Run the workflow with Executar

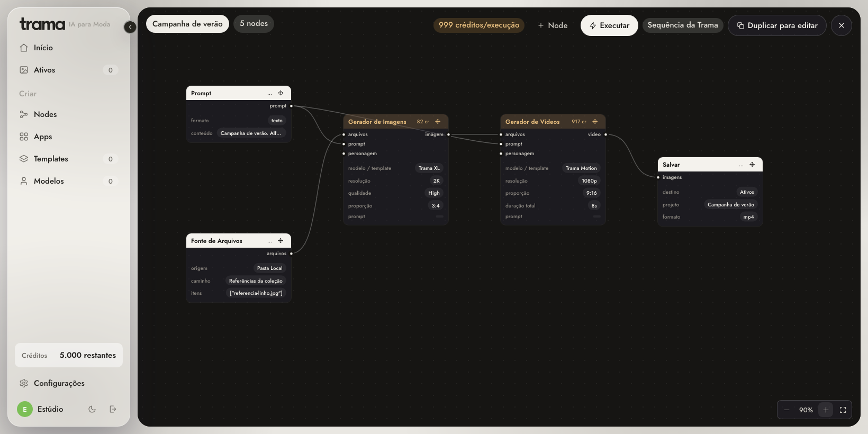[609, 25]
